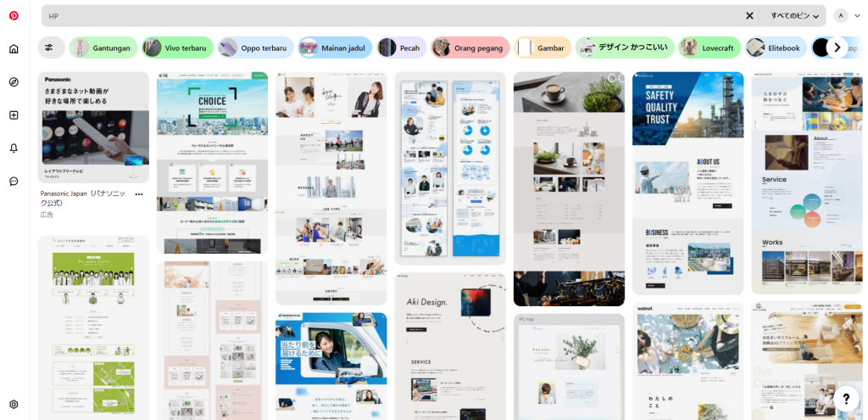This screenshot has width=868, height=420.
Task: Open the settings gear in sidebar
Action: (14, 404)
